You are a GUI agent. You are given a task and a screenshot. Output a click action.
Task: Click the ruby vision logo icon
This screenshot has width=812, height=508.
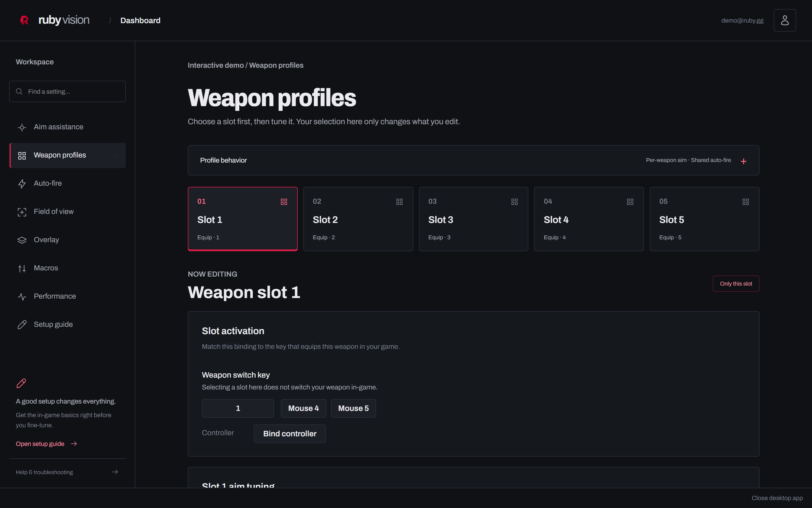(x=24, y=20)
